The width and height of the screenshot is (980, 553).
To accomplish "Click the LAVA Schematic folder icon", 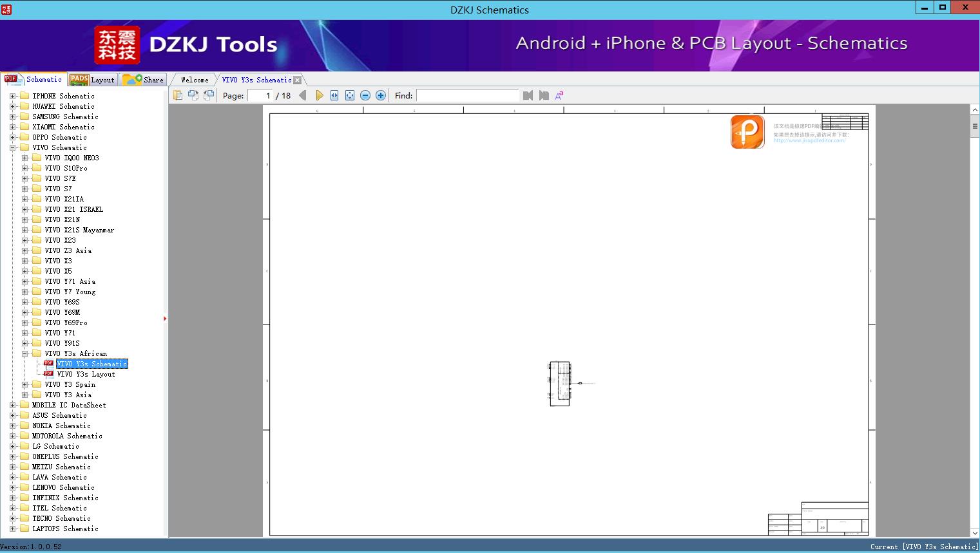I will coord(24,477).
